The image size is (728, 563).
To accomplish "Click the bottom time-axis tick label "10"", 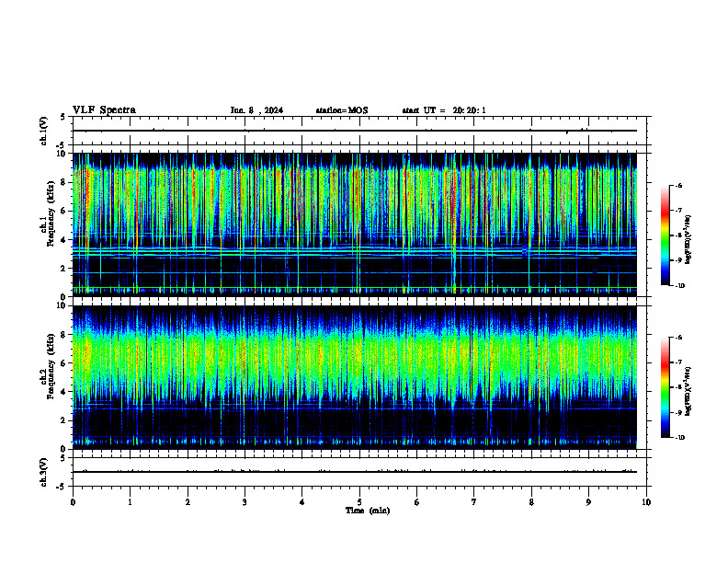I will coord(646,502).
